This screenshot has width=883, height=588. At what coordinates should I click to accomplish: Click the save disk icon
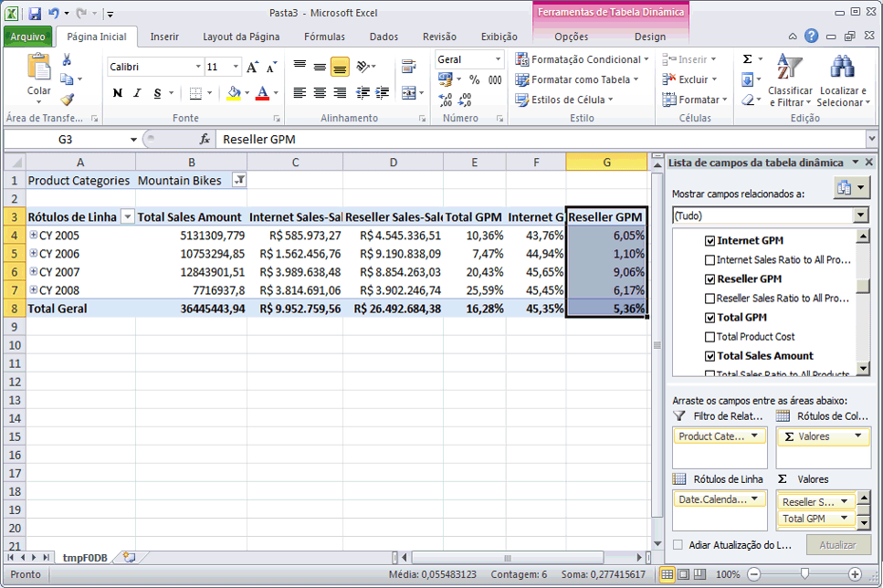click(35, 14)
